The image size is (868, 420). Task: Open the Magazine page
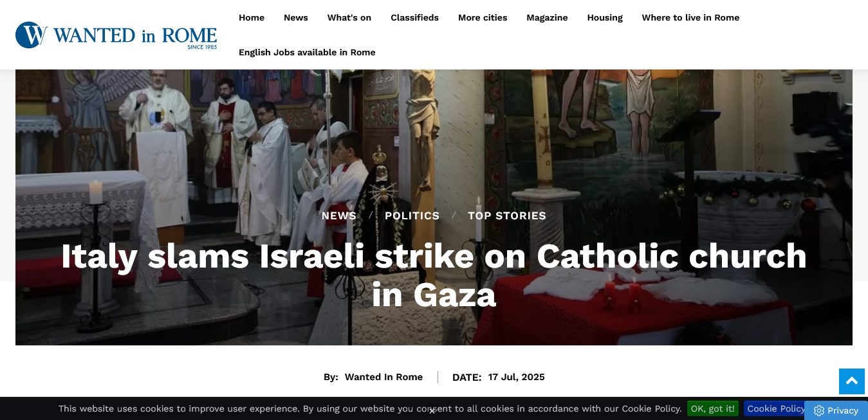point(547,17)
